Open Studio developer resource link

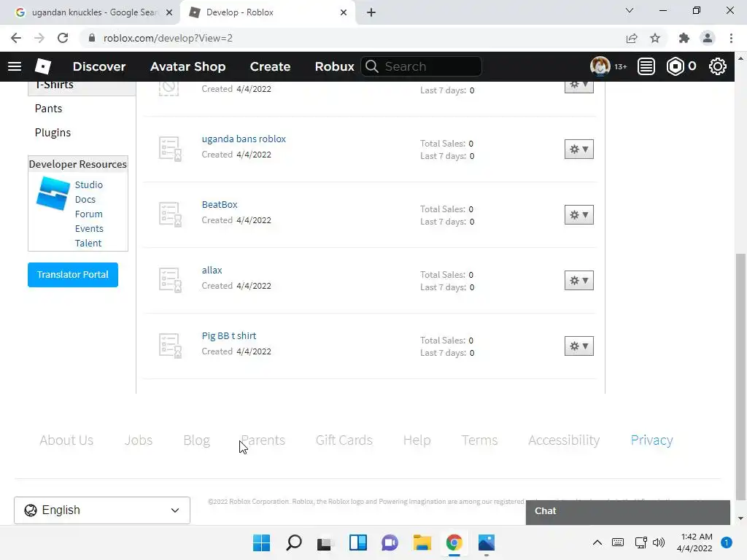[x=88, y=184]
